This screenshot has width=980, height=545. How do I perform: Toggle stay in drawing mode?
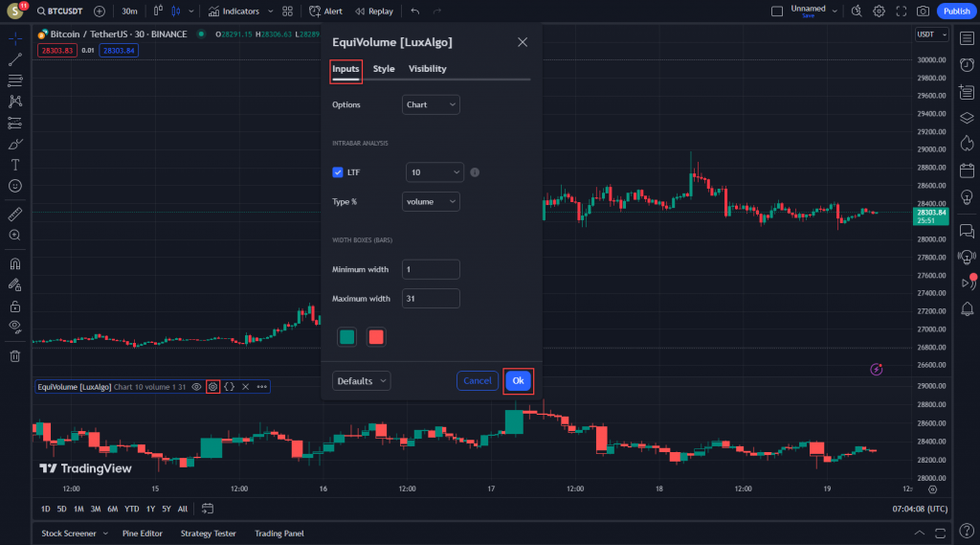point(15,284)
